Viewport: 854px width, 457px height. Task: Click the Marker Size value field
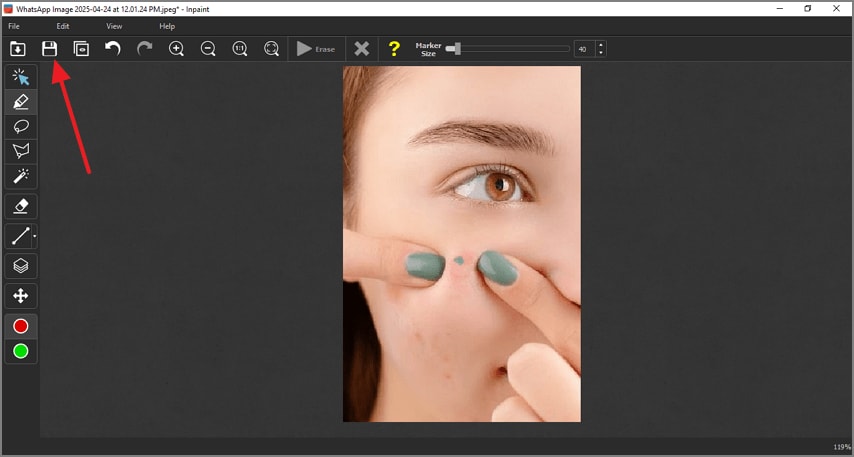click(x=584, y=49)
